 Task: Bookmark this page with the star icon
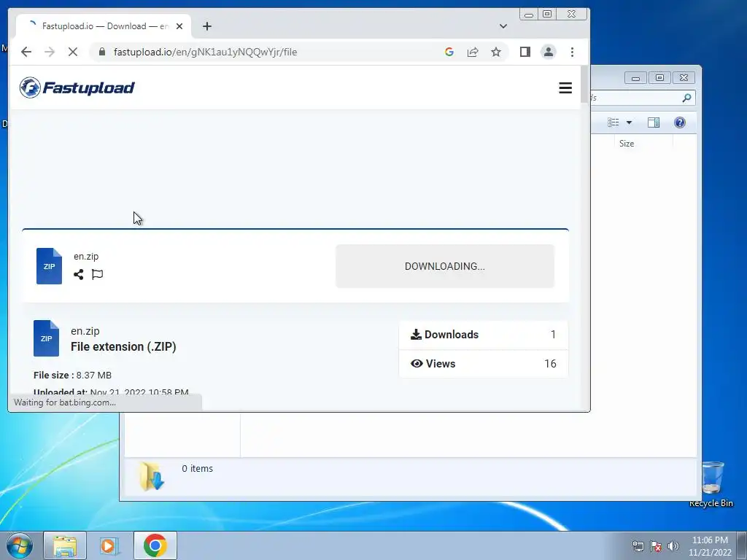point(496,52)
